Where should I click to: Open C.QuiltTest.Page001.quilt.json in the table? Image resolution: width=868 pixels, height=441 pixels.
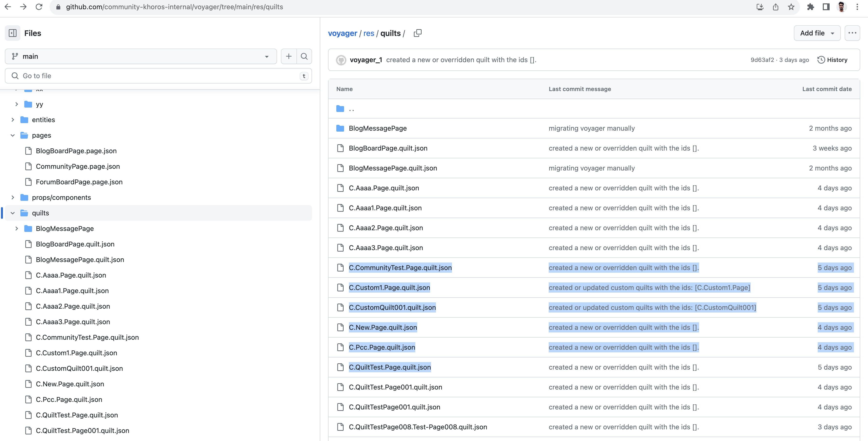click(395, 387)
